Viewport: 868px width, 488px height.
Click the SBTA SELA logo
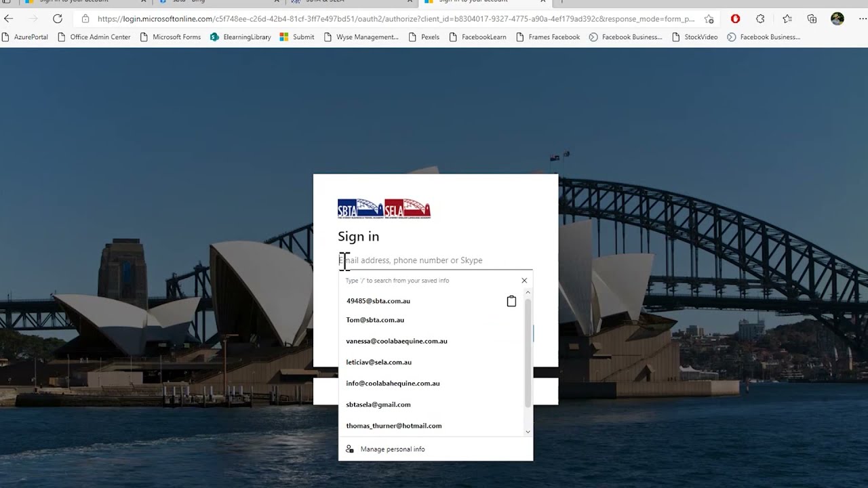click(x=384, y=208)
